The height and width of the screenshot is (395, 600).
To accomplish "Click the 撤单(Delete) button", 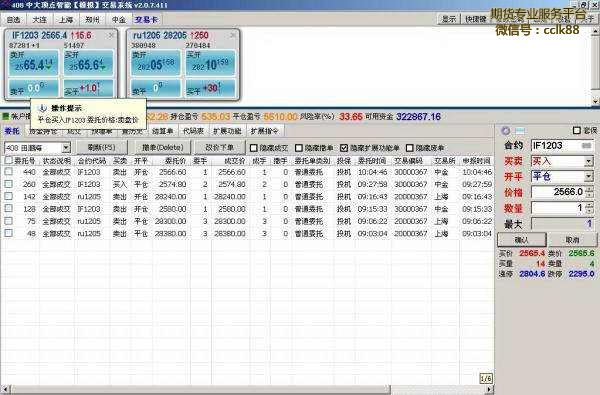I will pos(162,147).
